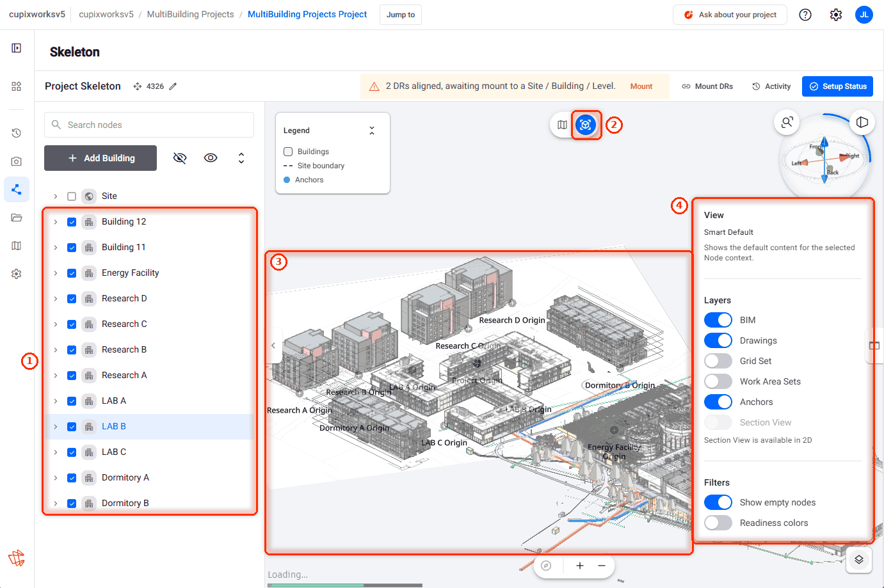Expand the Energy Facility node chevron
This screenshot has width=884, height=588.
click(x=56, y=273)
